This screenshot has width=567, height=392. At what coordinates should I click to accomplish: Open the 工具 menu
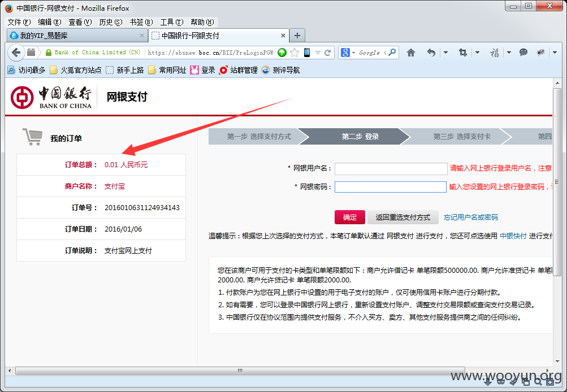click(172, 22)
